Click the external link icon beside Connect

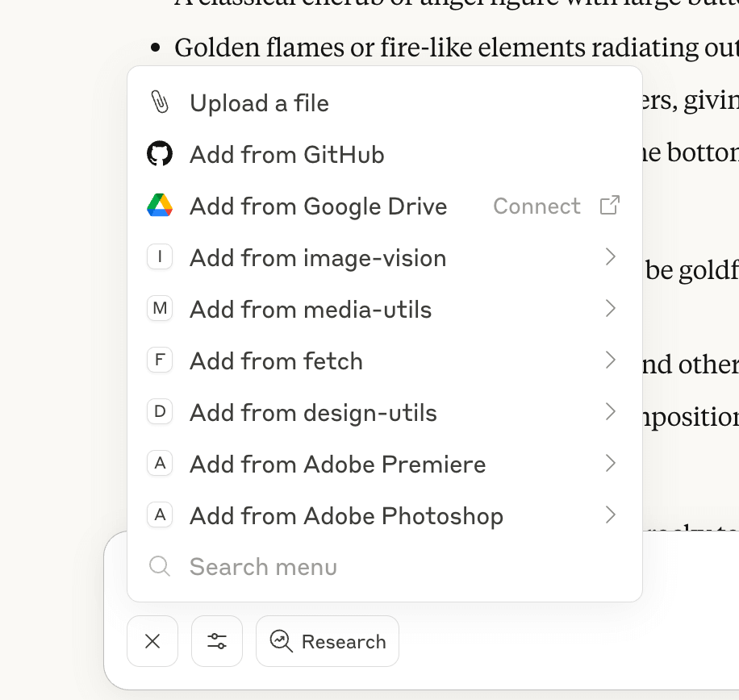(610, 206)
